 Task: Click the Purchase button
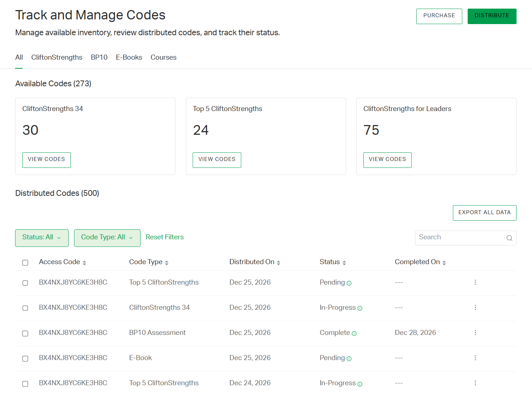pyautogui.click(x=439, y=16)
